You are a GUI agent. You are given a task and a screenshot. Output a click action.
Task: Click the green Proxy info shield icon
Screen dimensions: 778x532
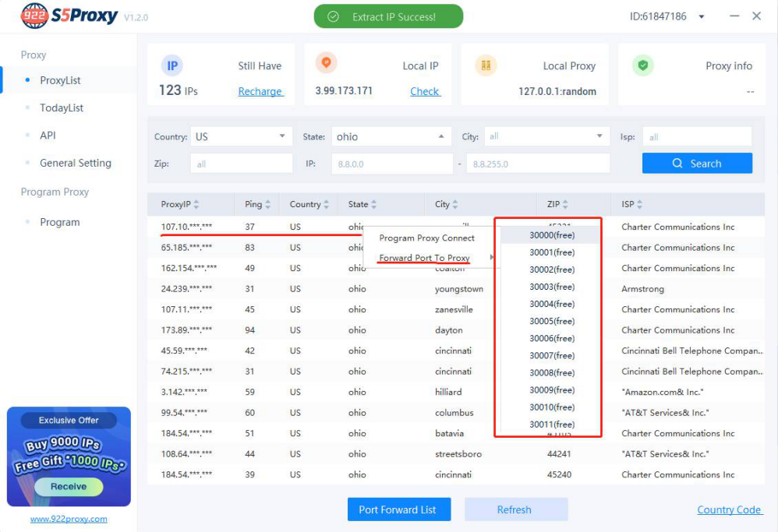click(642, 65)
